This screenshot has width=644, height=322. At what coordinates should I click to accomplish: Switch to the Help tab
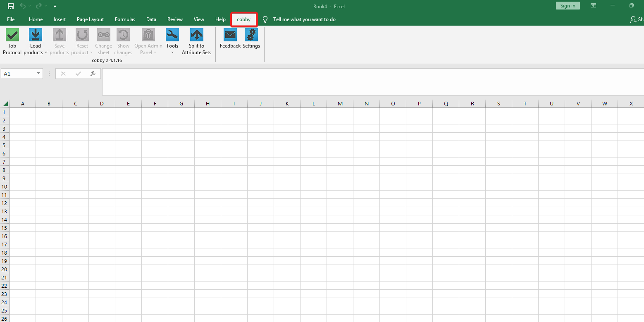(x=220, y=19)
